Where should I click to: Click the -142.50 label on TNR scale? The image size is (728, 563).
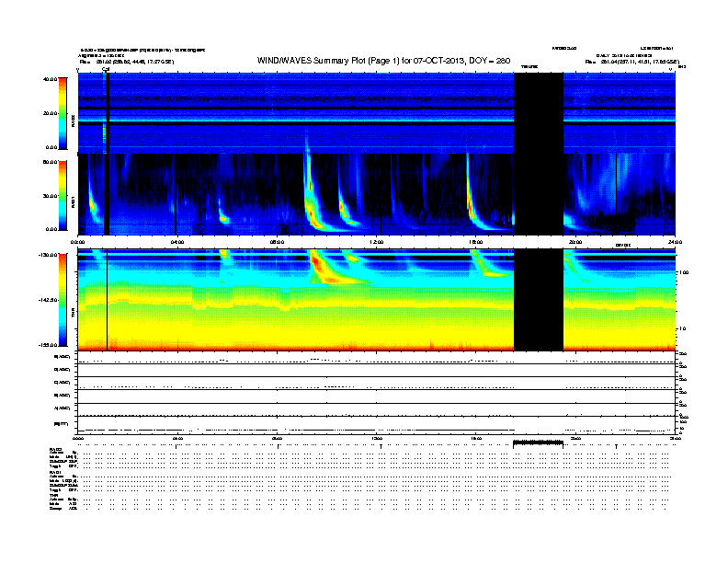click(x=49, y=300)
